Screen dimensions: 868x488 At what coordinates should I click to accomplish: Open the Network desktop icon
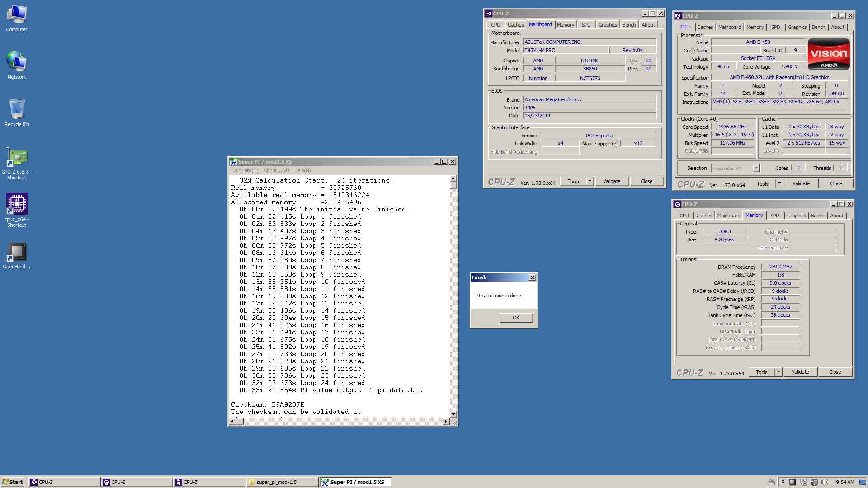(17, 65)
